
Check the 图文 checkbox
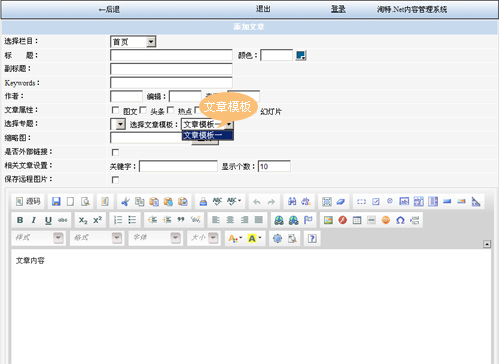115,110
